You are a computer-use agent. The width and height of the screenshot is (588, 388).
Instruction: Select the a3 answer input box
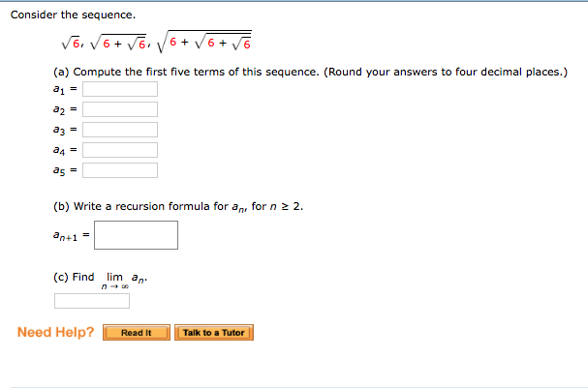tap(120, 130)
